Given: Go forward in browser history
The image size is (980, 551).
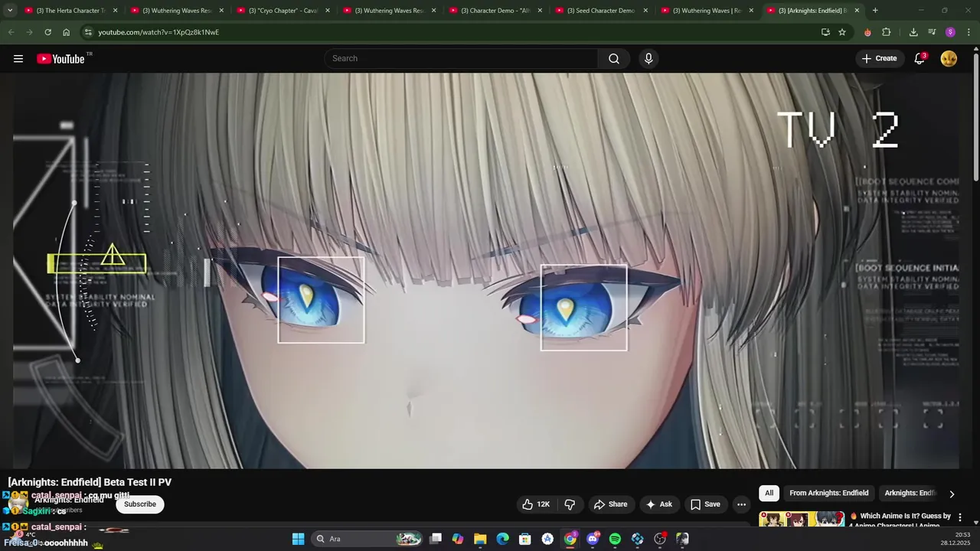Looking at the screenshot, I should pyautogui.click(x=29, y=32).
